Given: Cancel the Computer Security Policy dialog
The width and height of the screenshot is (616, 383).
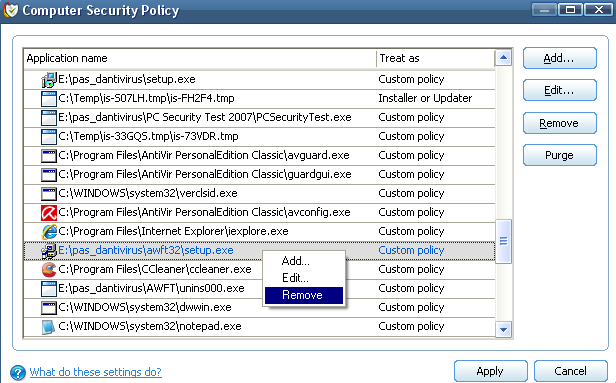Looking at the screenshot, I should pos(570,371).
